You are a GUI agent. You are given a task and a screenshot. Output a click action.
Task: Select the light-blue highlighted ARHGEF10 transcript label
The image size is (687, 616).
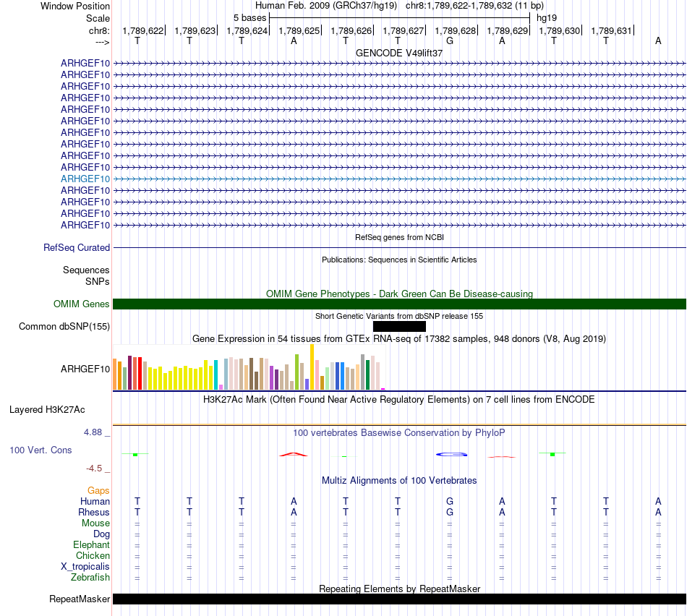point(85,179)
